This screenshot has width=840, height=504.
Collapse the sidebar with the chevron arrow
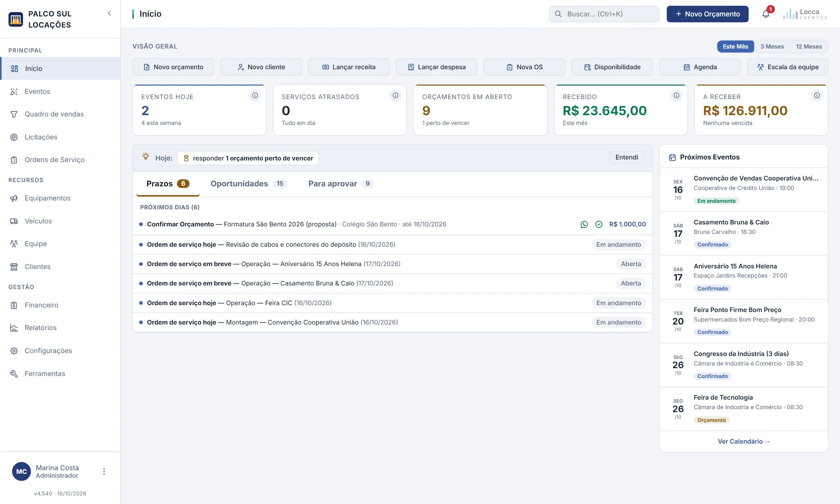pyautogui.click(x=109, y=13)
